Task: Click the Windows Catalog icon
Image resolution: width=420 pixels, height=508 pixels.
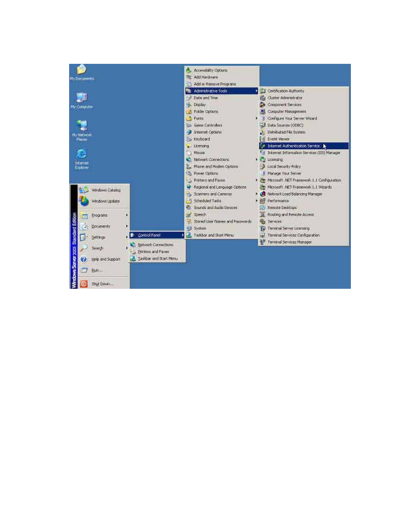Action: click(84, 190)
